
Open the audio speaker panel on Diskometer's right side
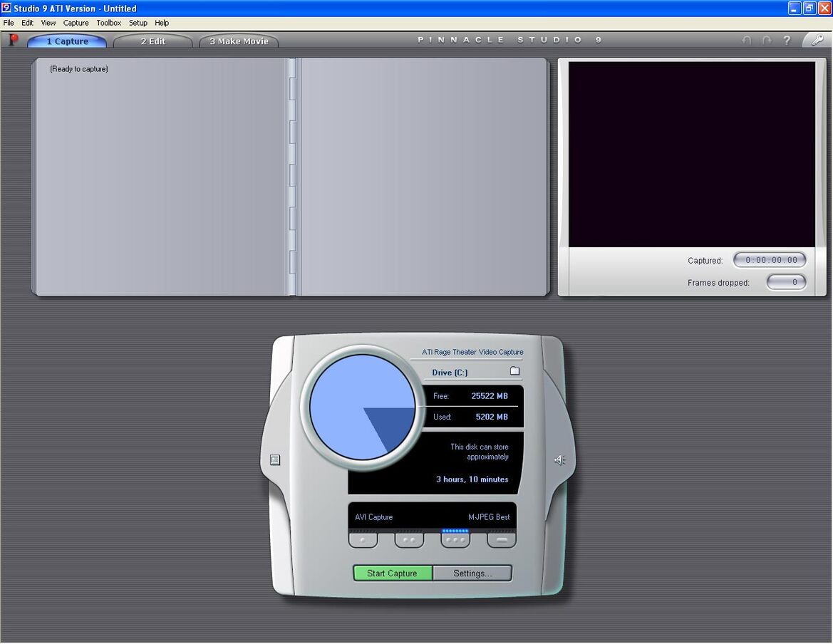(x=559, y=459)
